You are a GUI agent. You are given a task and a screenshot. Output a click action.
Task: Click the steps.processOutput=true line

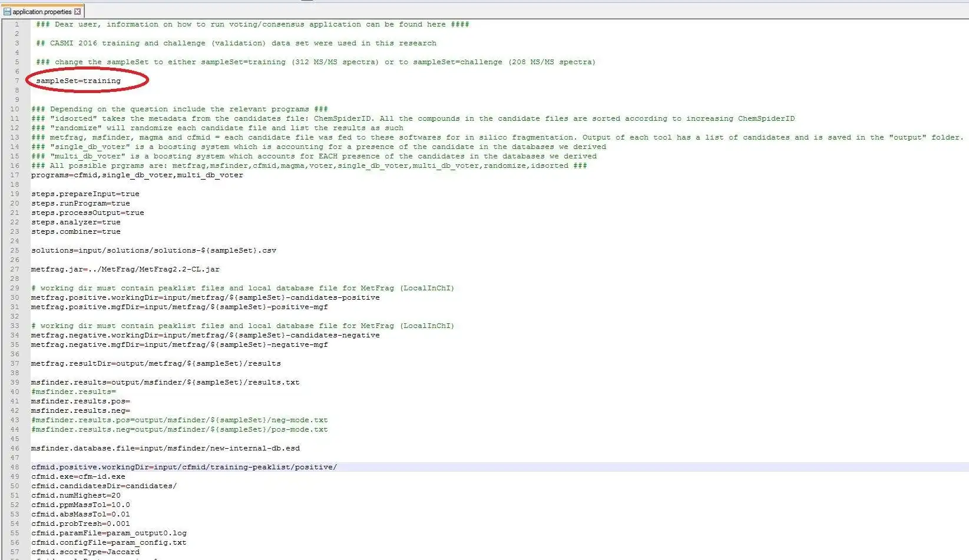88,213
